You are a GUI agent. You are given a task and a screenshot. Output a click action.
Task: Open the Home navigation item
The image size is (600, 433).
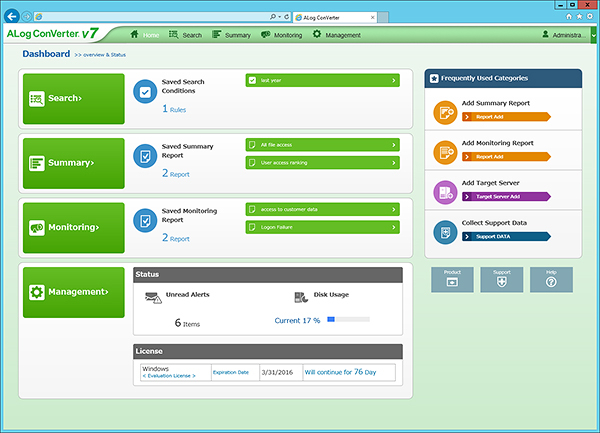point(145,35)
